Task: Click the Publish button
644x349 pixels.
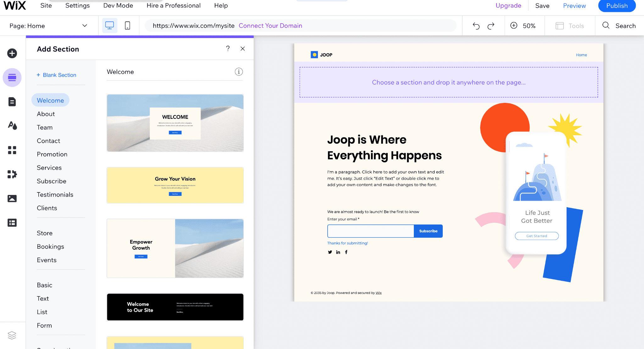Action: pyautogui.click(x=617, y=6)
